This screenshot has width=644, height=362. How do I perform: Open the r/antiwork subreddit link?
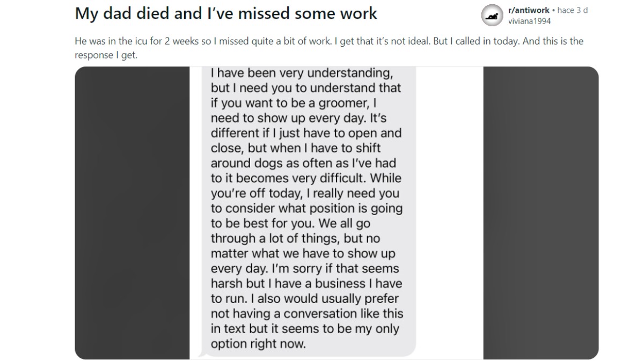pyautogui.click(x=529, y=10)
